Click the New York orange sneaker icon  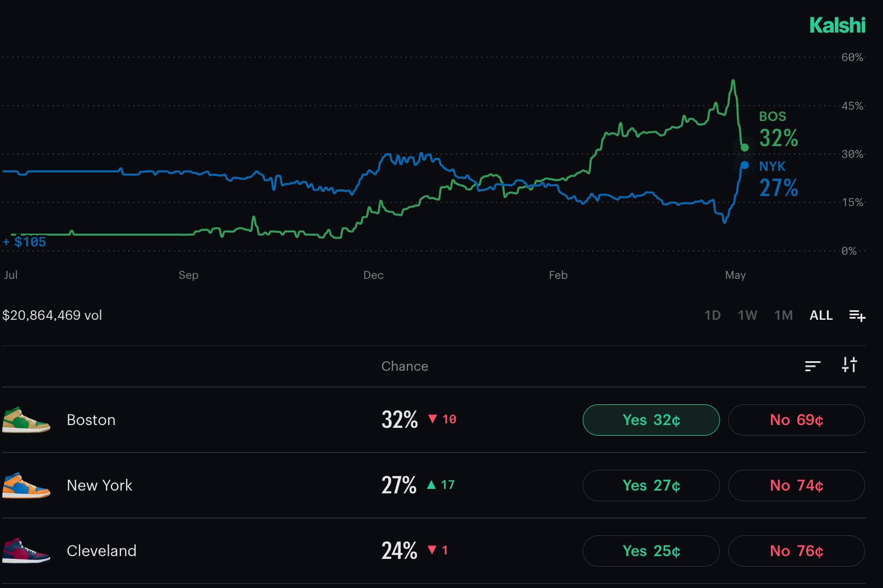(x=26, y=486)
